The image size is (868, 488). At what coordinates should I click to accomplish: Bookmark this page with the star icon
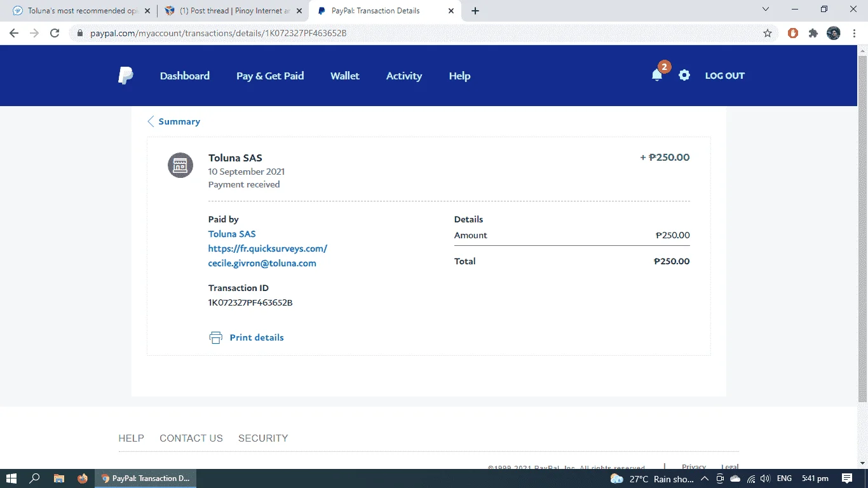click(768, 33)
